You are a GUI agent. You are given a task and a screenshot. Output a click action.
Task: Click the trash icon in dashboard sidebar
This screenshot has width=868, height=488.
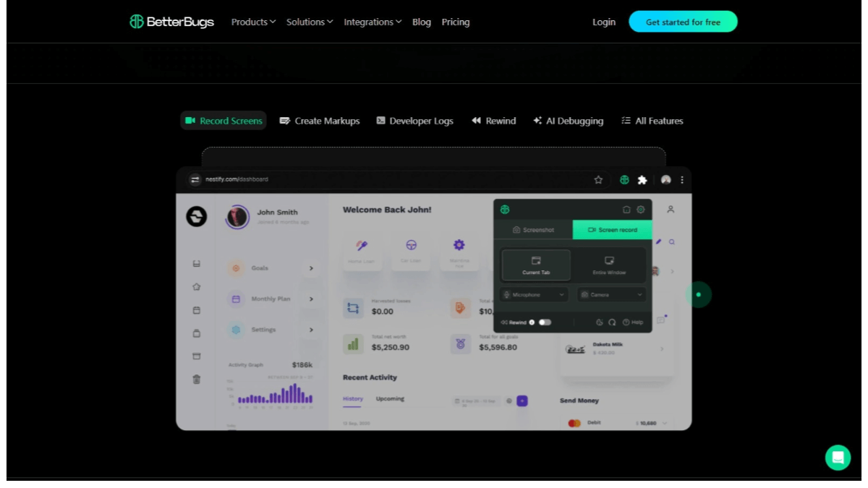coord(196,379)
